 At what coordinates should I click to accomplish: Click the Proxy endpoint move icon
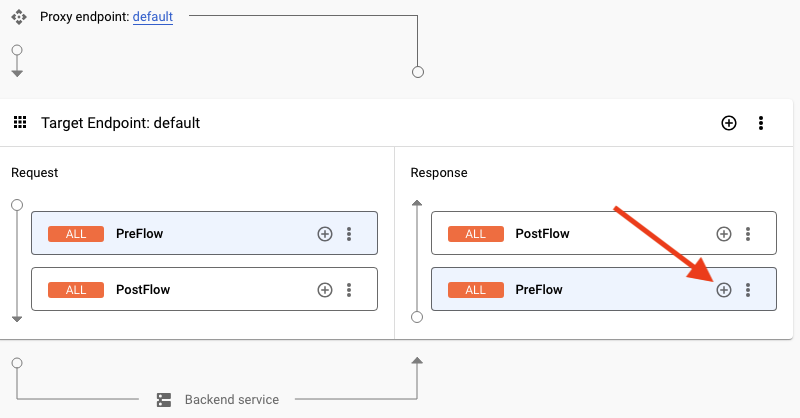click(19, 17)
